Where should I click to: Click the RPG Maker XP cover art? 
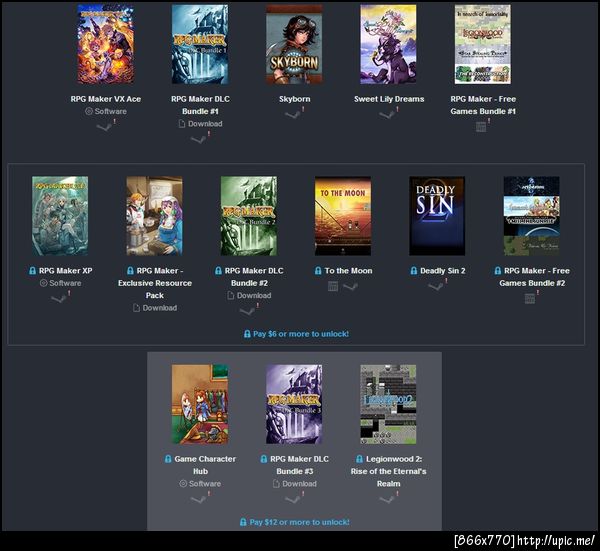60,216
